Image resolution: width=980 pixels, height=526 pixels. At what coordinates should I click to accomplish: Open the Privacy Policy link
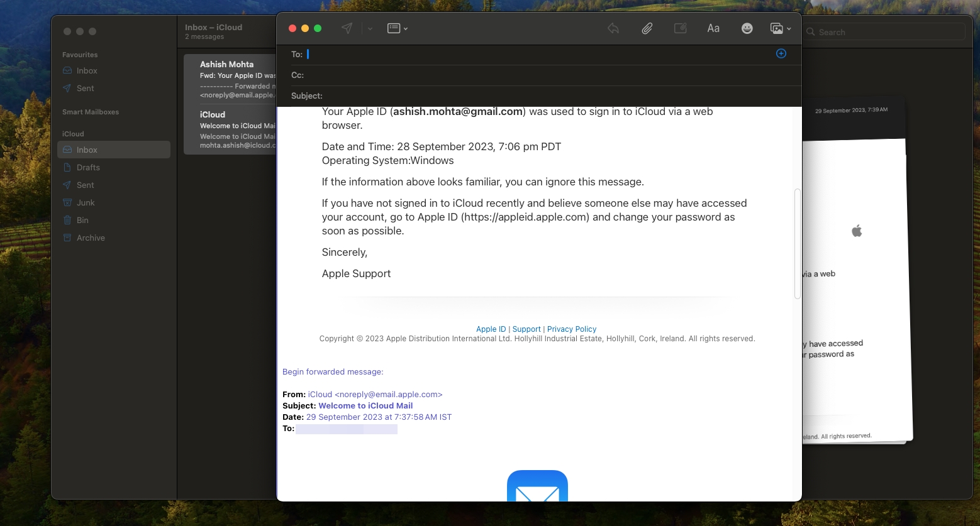pyautogui.click(x=571, y=329)
